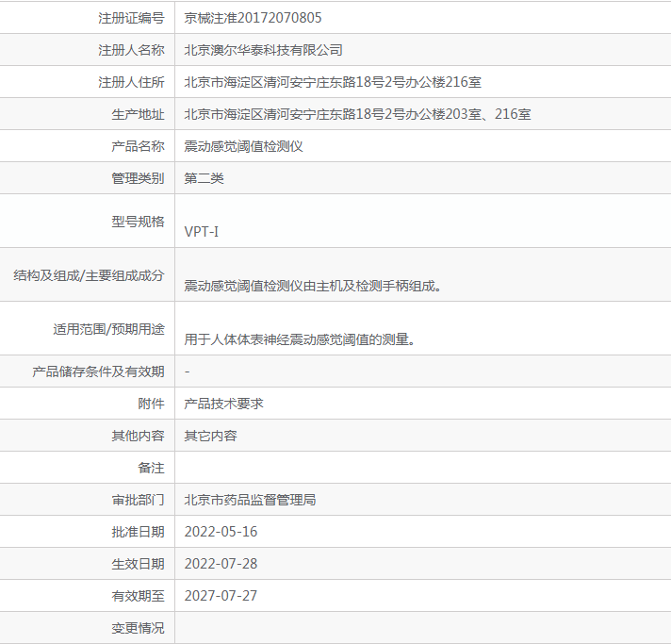
Task: Select approval department 北京市药品监督管理局
Action: point(250,500)
